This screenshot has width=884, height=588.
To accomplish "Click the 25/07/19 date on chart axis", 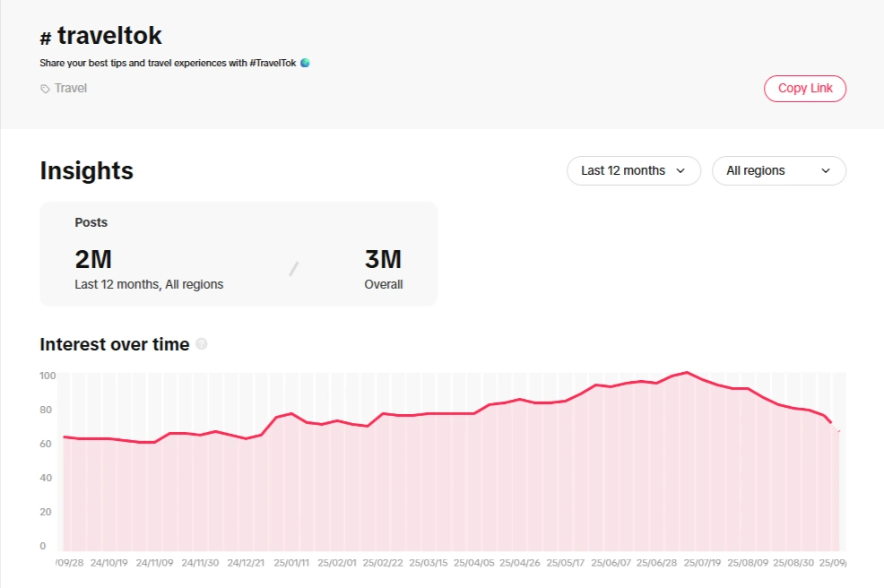I will tap(701, 563).
